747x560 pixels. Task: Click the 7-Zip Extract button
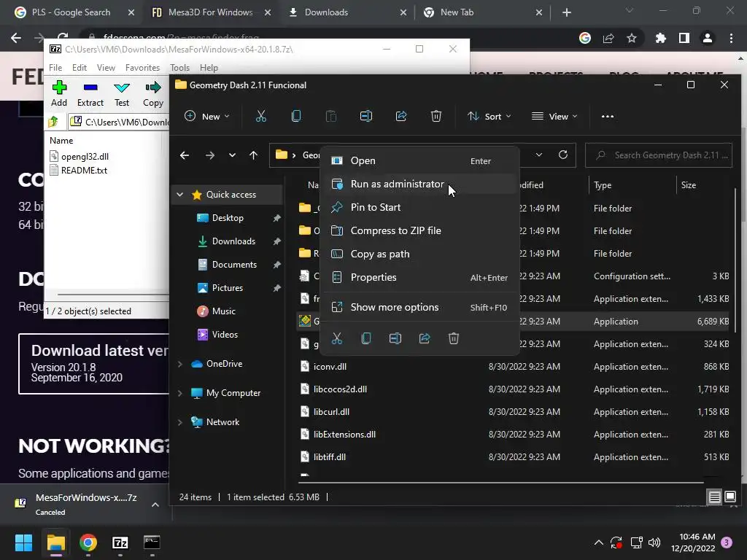coord(90,93)
